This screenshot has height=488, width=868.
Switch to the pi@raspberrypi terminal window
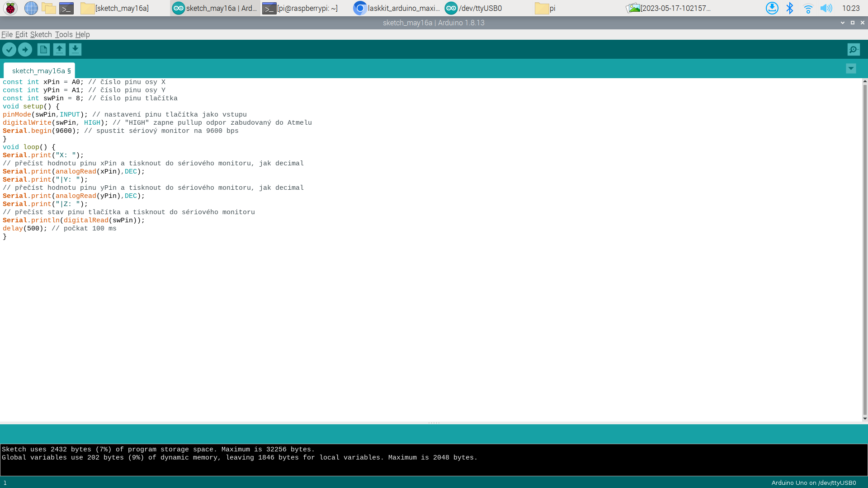tap(305, 8)
